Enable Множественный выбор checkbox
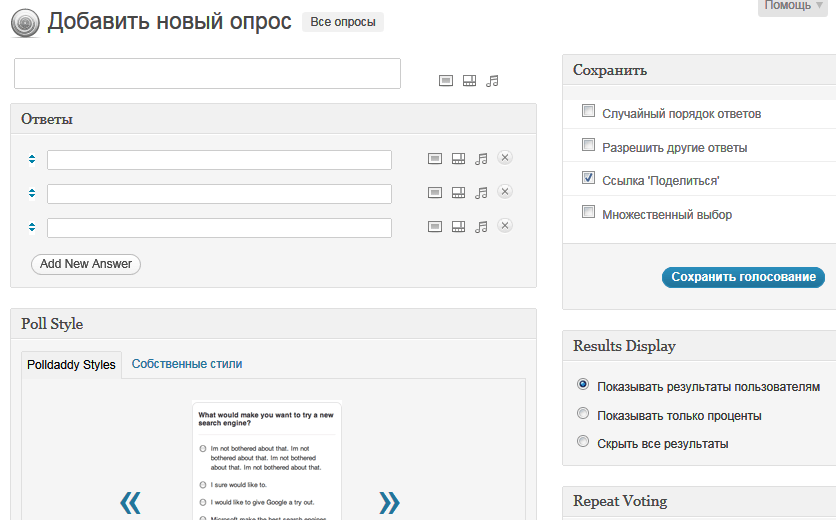Image resolution: width=836 pixels, height=520 pixels. [588, 212]
